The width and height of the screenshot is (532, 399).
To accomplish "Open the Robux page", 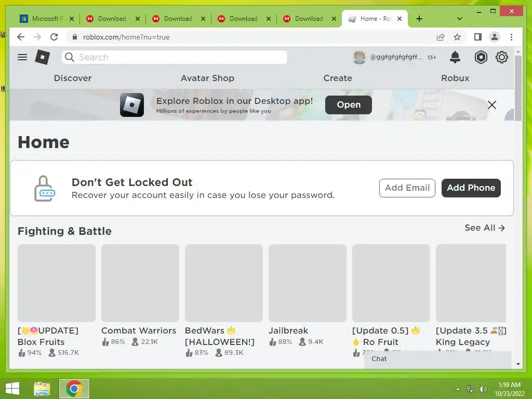I will pos(455,78).
